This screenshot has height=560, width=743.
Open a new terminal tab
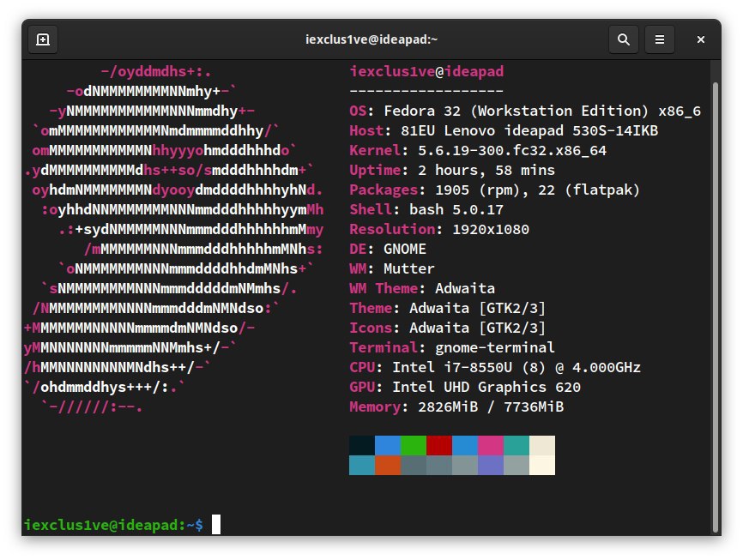click(x=43, y=39)
